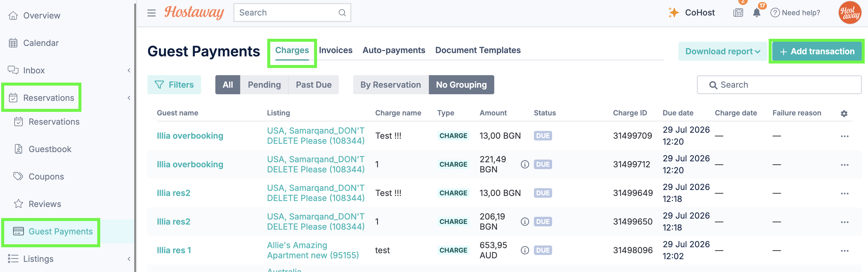Click the top bar Search field
The image size is (868, 272).
click(292, 13)
